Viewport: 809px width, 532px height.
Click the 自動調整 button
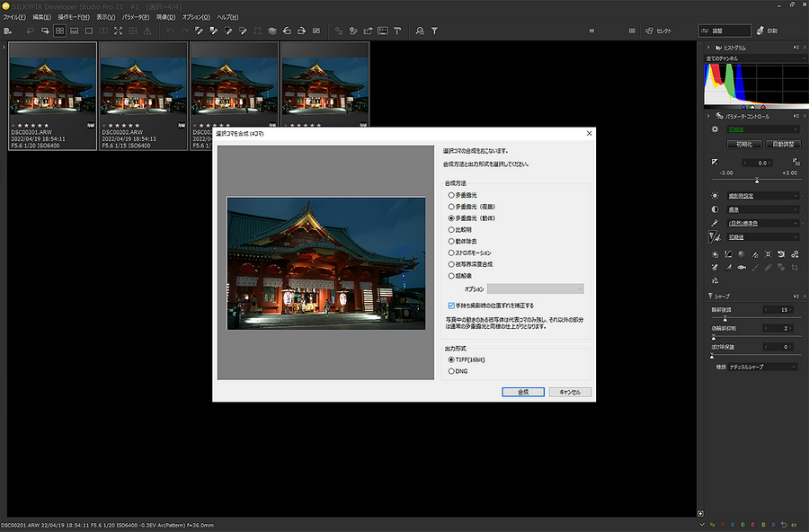point(781,144)
